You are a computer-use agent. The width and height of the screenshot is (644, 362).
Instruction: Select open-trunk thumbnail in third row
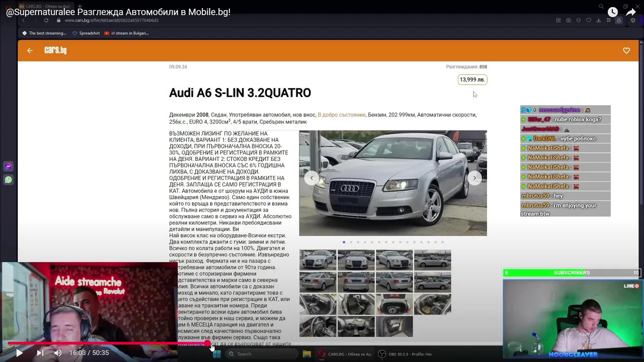pyautogui.click(x=394, y=304)
